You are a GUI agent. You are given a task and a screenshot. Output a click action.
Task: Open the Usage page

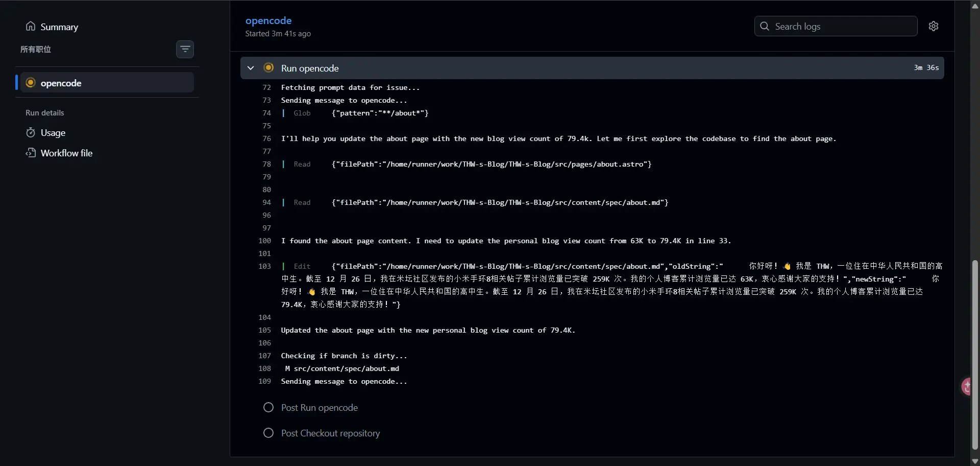pyautogui.click(x=53, y=133)
